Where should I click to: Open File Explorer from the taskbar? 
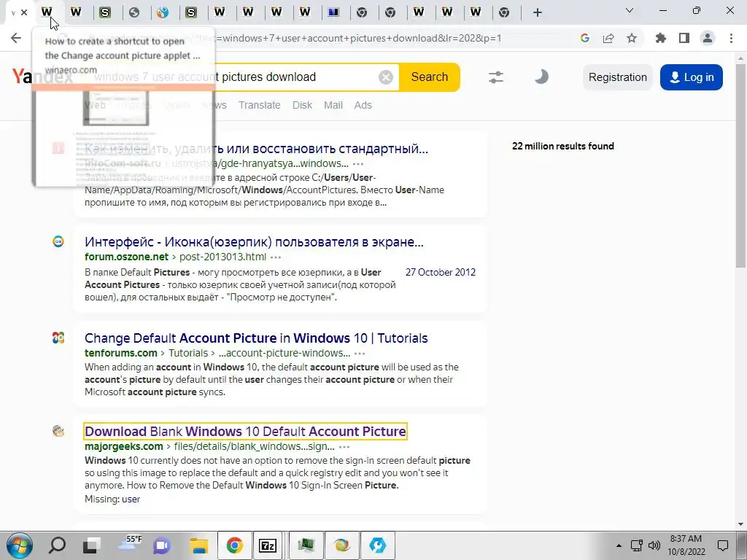pos(198,545)
